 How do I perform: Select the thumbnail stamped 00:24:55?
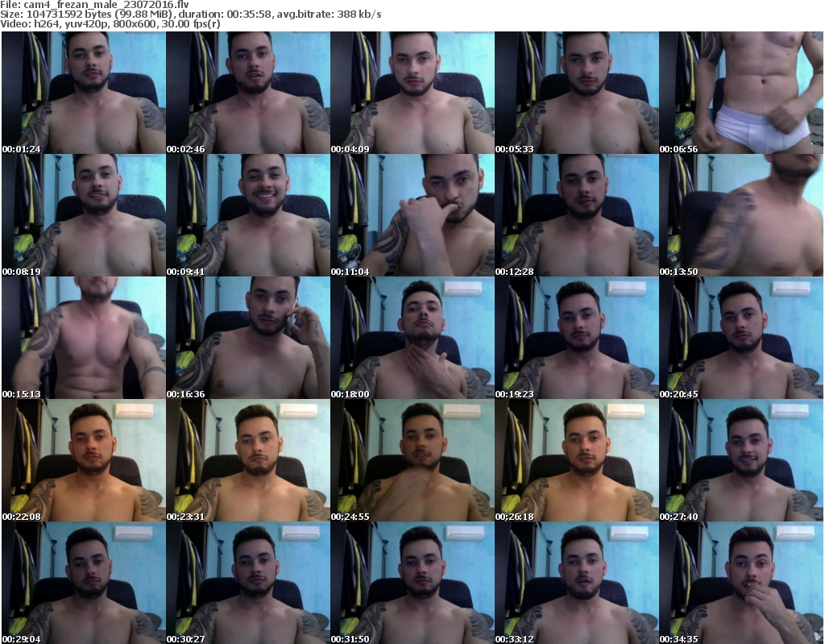412,460
